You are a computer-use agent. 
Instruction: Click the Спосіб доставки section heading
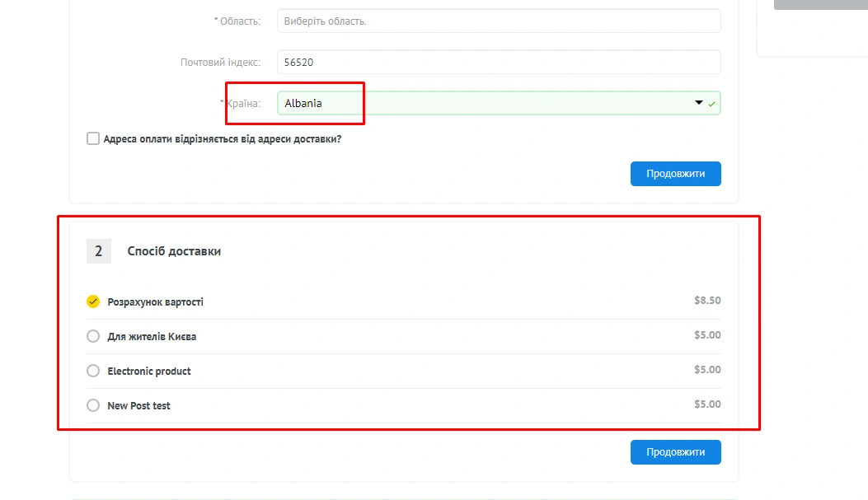[x=174, y=251]
